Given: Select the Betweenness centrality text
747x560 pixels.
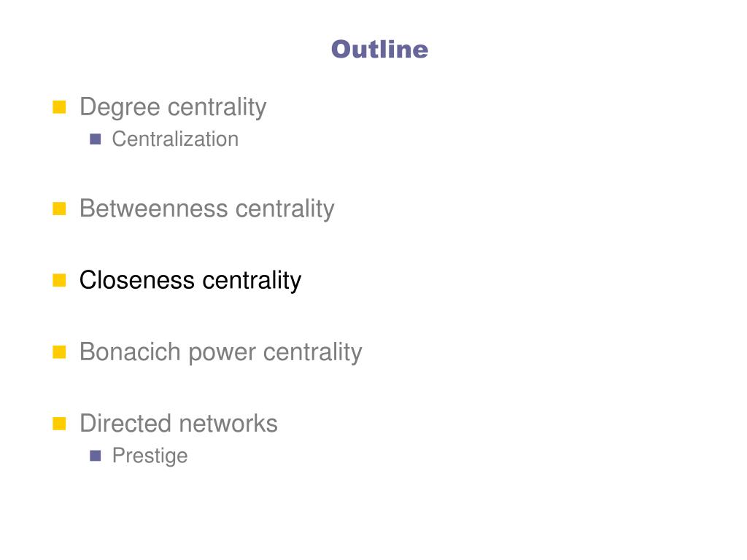Looking at the screenshot, I should click(206, 209).
